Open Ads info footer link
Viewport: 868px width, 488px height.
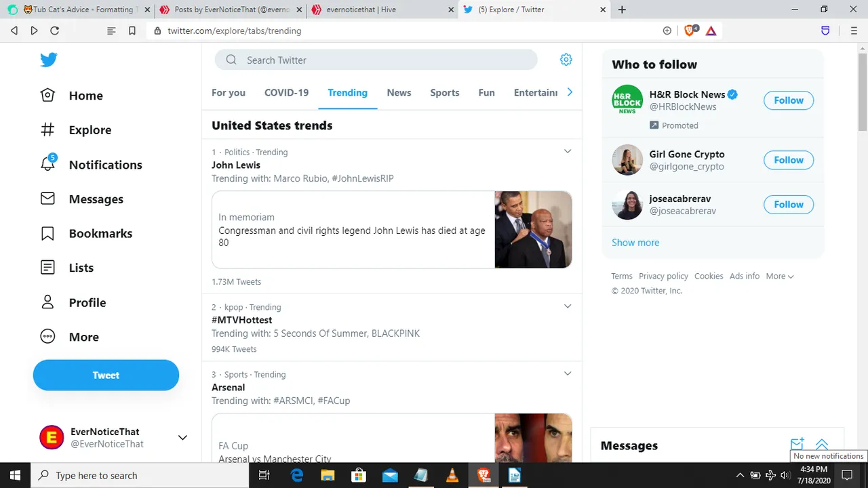[x=745, y=276]
